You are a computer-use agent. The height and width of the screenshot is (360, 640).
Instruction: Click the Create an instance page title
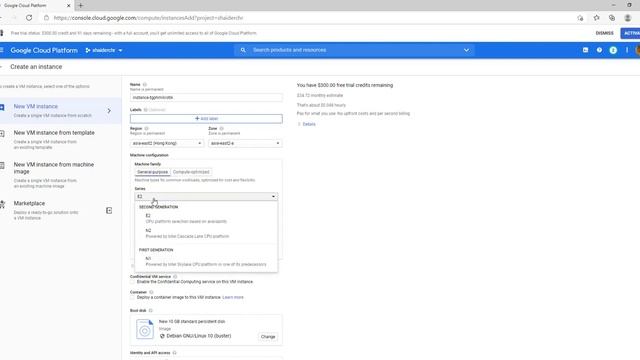pos(36,67)
